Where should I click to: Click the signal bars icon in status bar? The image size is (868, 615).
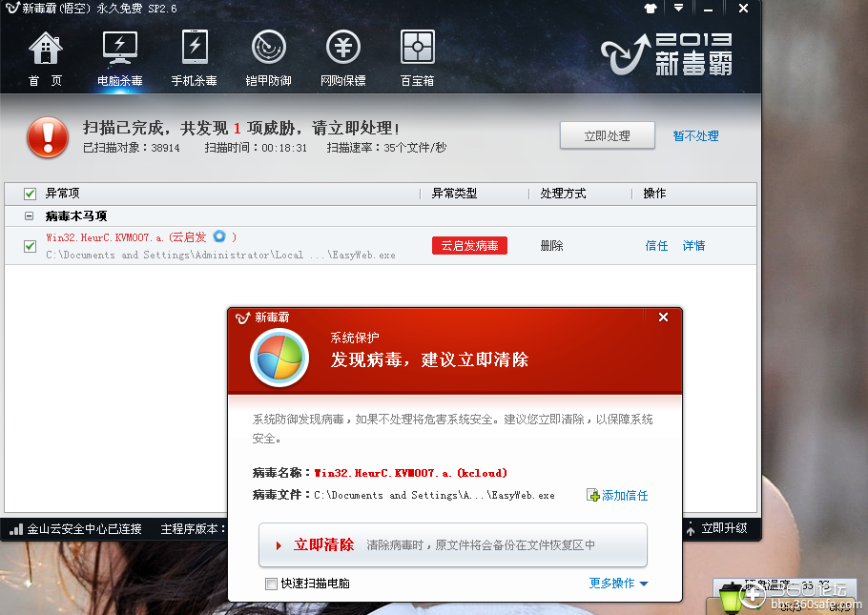[x=15, y=529]
